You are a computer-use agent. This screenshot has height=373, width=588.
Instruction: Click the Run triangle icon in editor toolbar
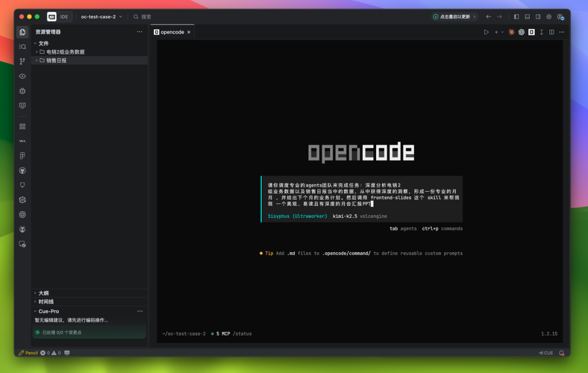tap(486, 32)
